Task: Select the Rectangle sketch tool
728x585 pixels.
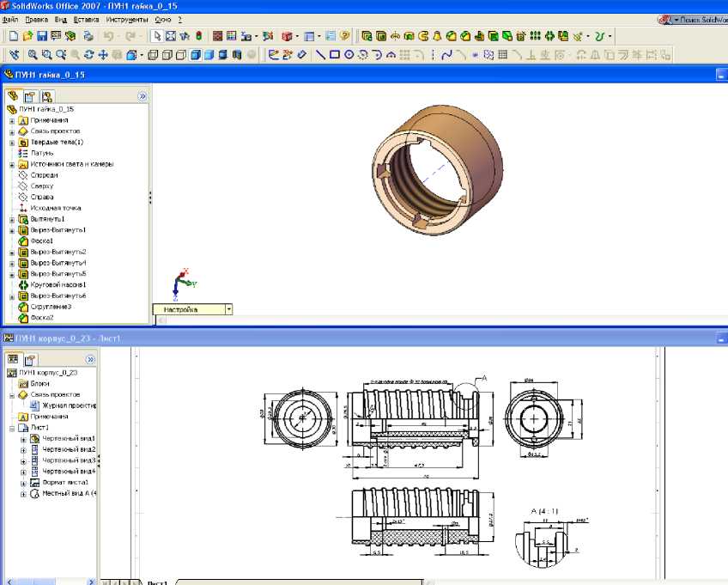Action: pos(334,55)
